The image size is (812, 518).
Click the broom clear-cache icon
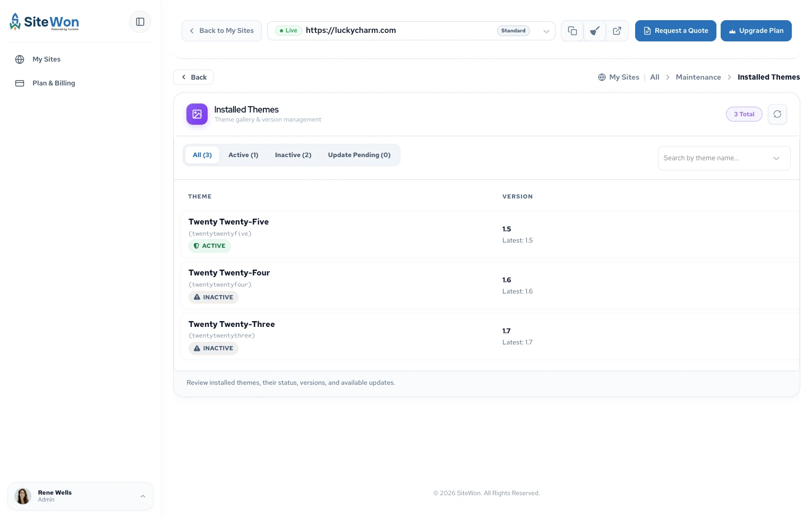pos(595,31)
